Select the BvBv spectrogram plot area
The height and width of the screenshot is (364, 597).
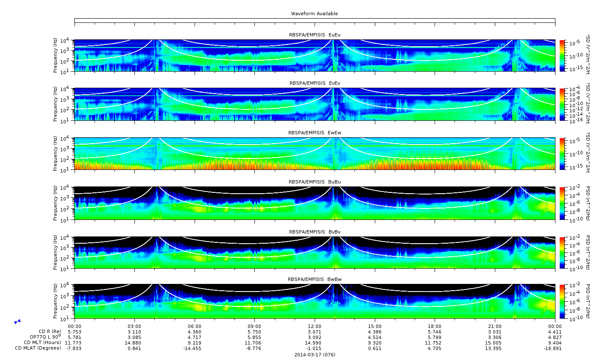point(315,253)
